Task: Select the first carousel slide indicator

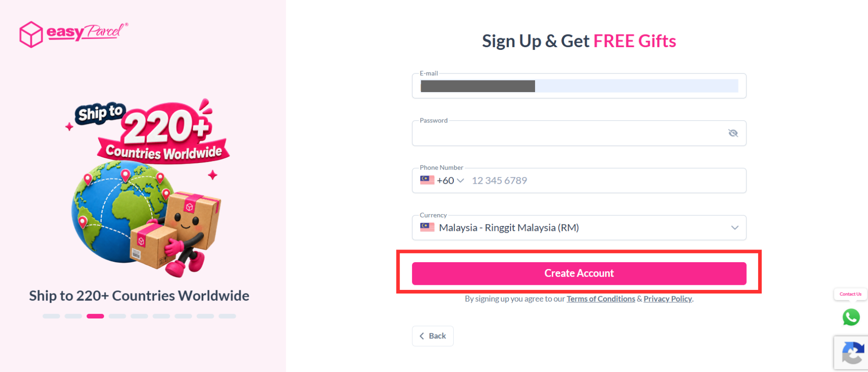Action: (x=51, y=316)
